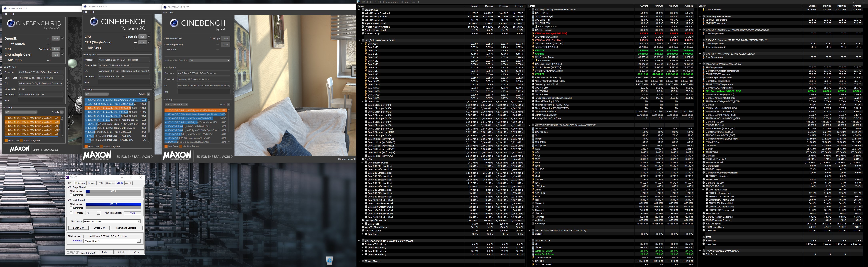The width and height of the screenshot is (868, 267).
Task: Click the HWiNFO64 title bar icon
Action: pyautogui.click(x=358, y=2)
